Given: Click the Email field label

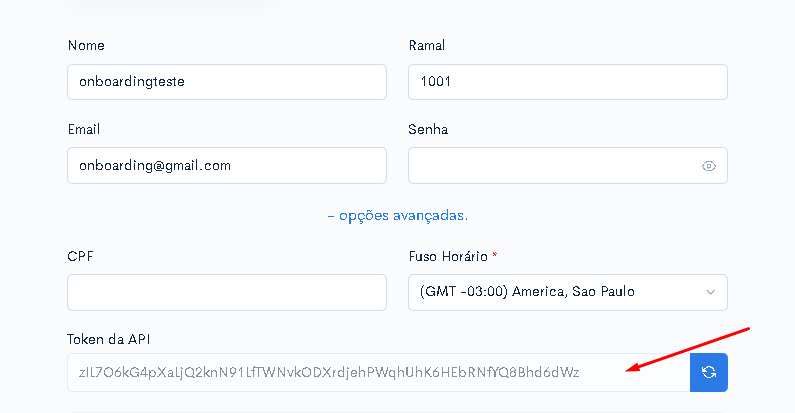Looking at the screenshot, I should click(84, 130).
